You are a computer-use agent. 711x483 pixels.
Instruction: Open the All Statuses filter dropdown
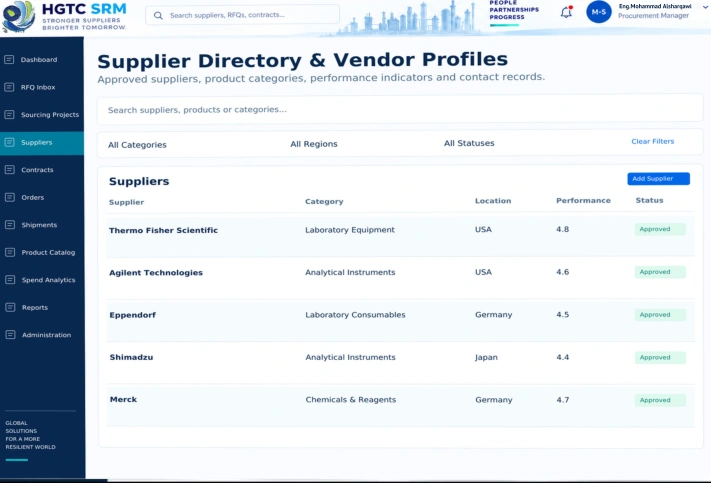click(469, 143)
